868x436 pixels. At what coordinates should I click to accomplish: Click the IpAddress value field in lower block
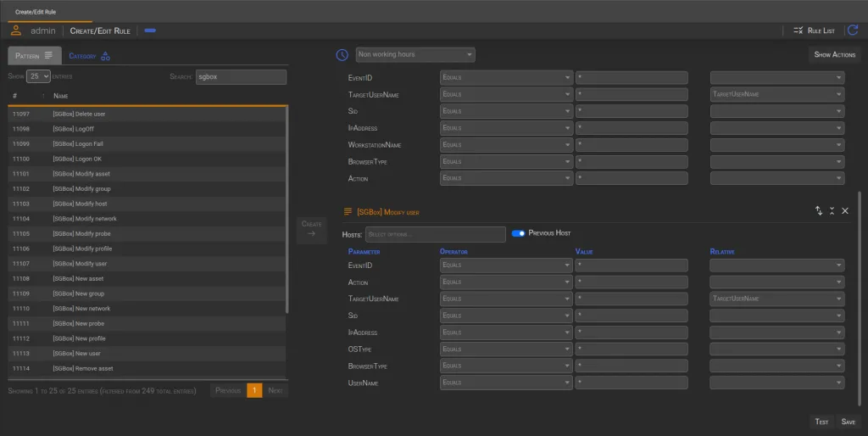[632, 333]
